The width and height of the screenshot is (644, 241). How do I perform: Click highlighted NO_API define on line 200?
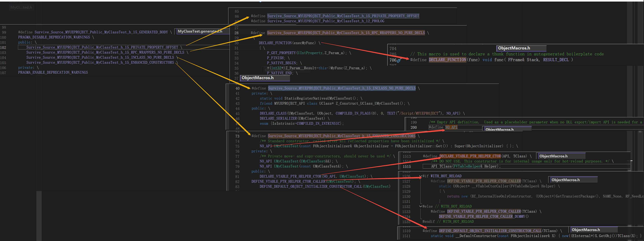451,127
